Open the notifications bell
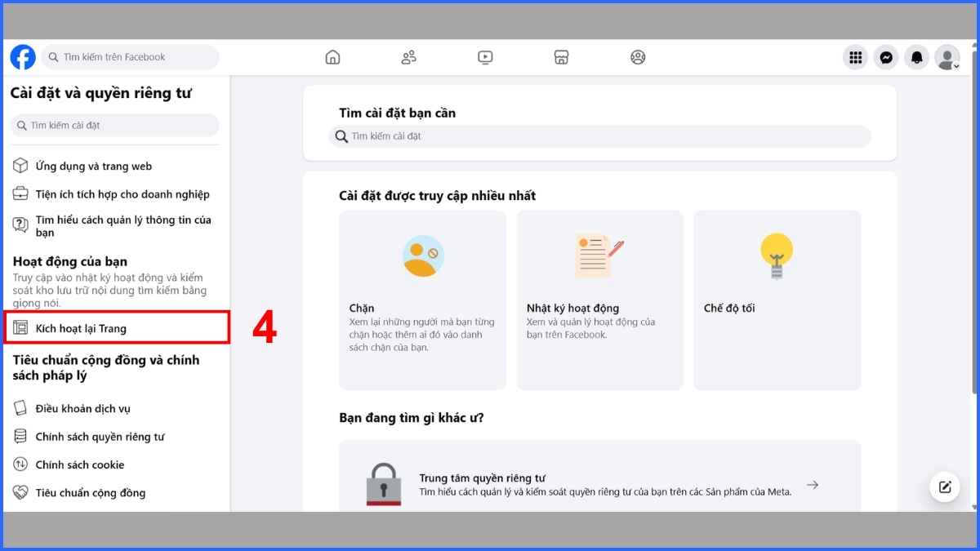This screenshot has width=980, height=551. (916, 57)
